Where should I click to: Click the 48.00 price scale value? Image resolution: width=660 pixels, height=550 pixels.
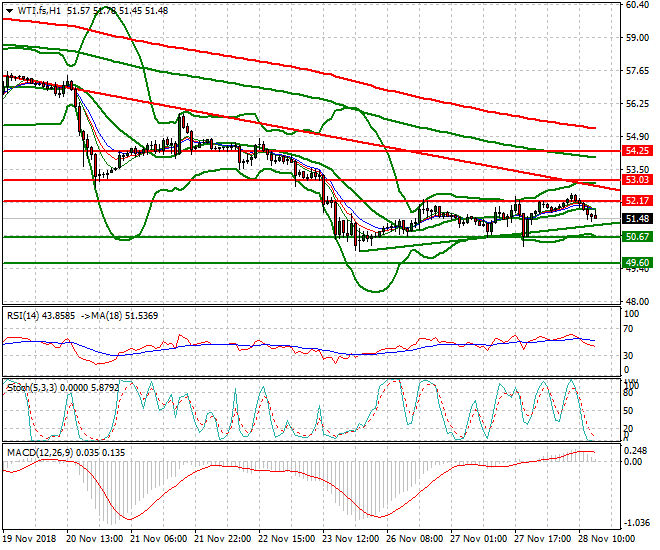637,302
